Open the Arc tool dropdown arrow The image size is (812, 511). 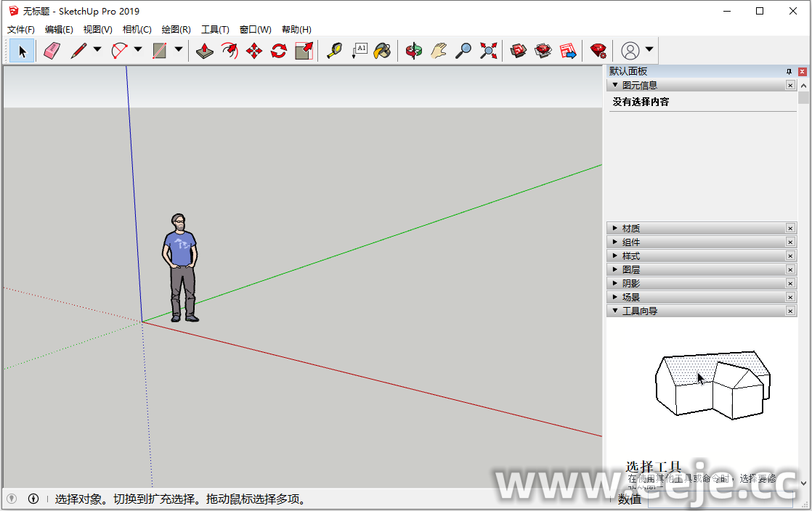tap(138, 50)
